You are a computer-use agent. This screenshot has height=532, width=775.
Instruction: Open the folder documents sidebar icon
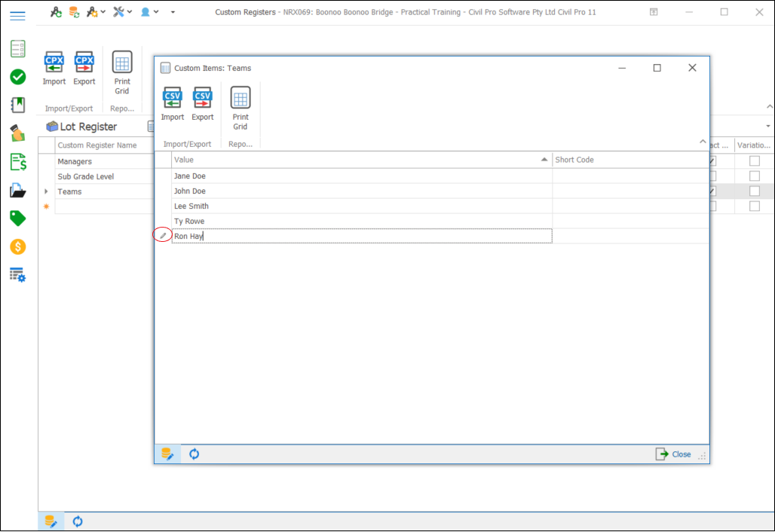coord(18,190)
